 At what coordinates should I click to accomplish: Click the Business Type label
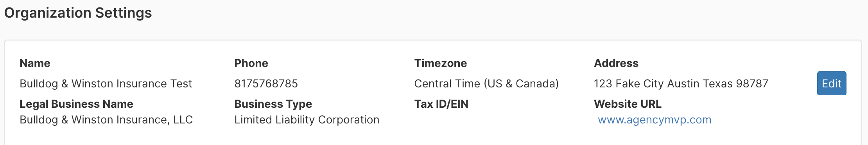(273, 104)
